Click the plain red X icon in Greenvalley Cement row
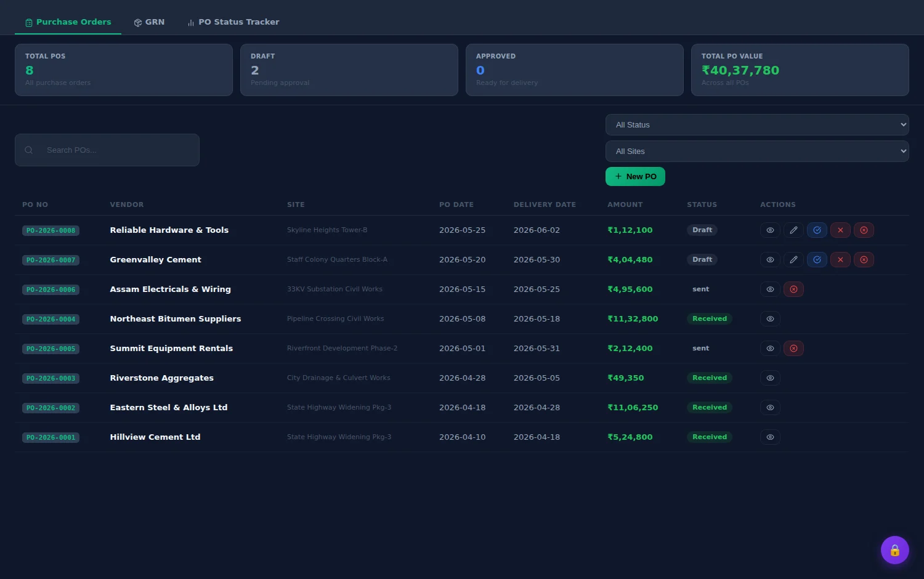 (840, 259)
